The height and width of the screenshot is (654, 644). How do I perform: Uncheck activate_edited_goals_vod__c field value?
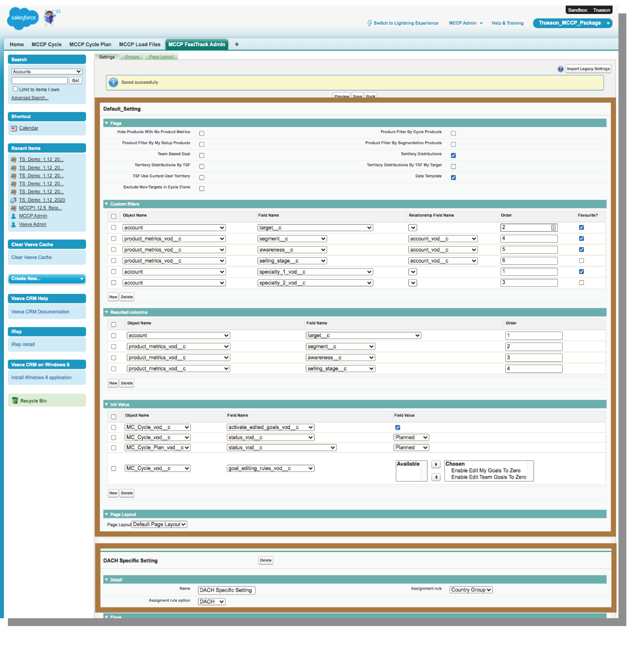[x=398, y=427]
